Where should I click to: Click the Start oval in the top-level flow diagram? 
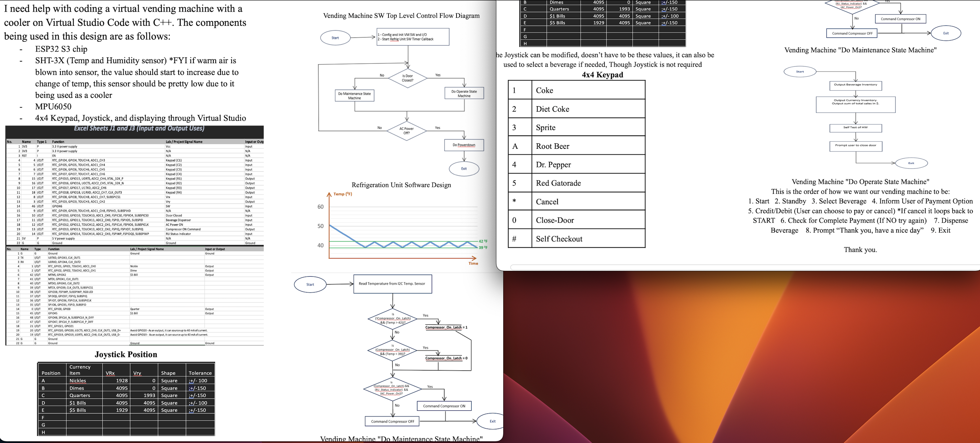coord(335,38)
